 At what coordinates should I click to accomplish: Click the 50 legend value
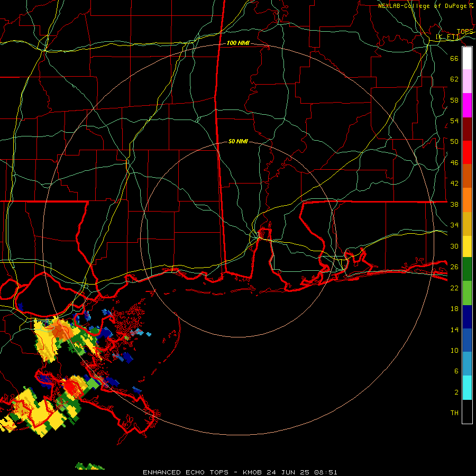point(454,141)
